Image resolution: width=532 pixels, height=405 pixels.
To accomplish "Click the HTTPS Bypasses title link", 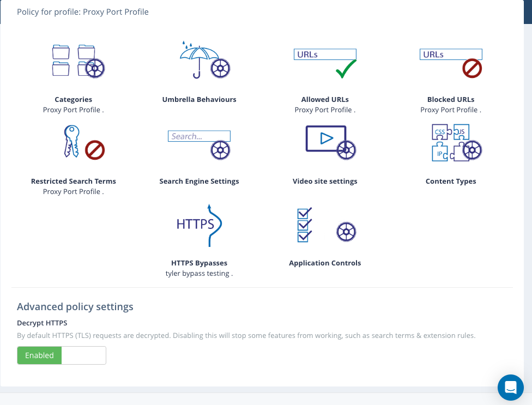I will (x=199, y=263).
